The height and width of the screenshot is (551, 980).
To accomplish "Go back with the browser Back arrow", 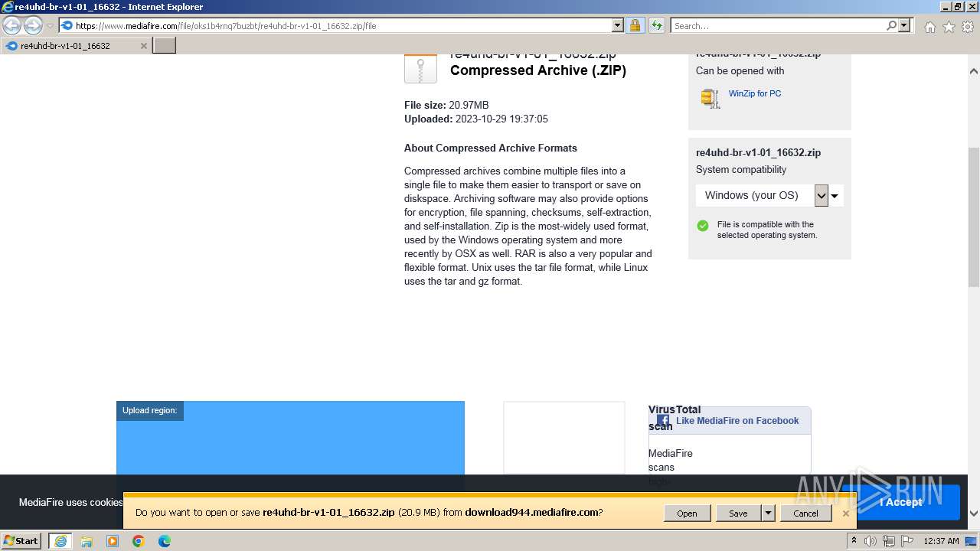I will click(12, 25).
